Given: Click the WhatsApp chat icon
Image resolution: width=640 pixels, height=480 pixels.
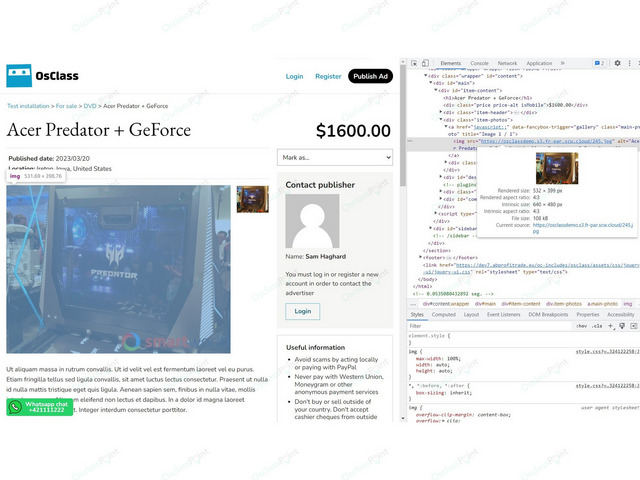Looking at the screenshot, I should click(x=15, y=407).
